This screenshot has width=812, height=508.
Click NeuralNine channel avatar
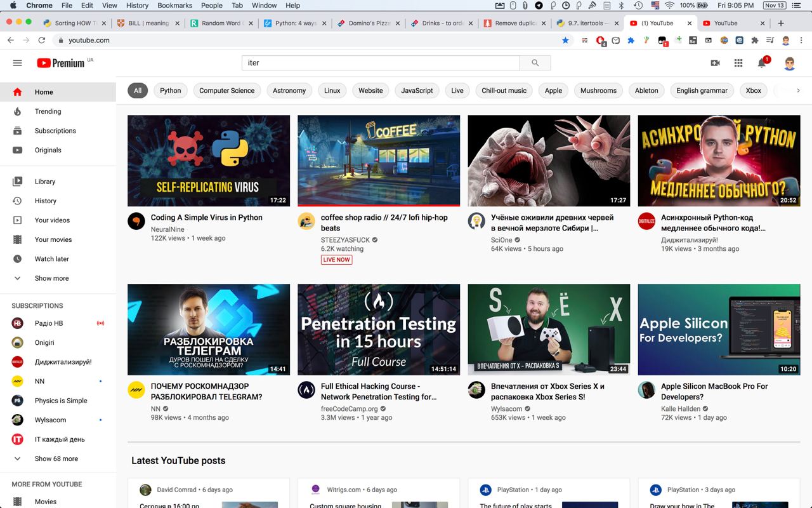coord(136,221)
